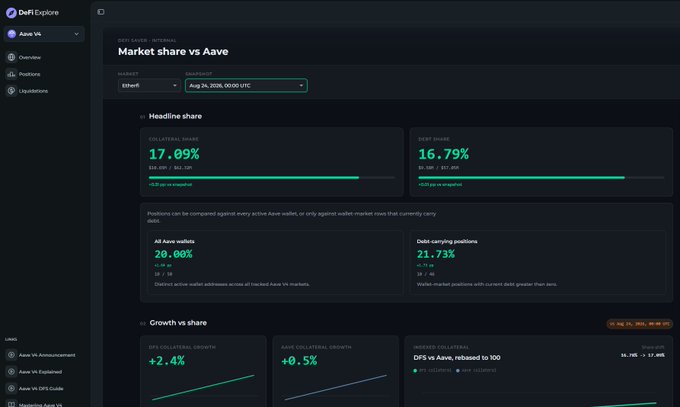Image resolution: width=680 pixels, height=407 pixels.
Task: Click the Aave V4 selector chevron
Action: tap(76, 34)
